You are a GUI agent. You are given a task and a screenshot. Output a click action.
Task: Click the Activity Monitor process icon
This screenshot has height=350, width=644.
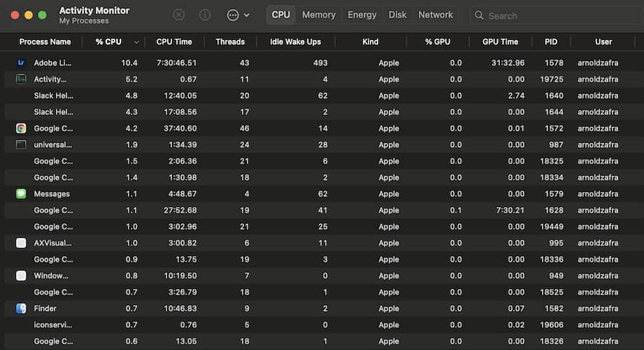pyautogui.click(x=21, y=79)
